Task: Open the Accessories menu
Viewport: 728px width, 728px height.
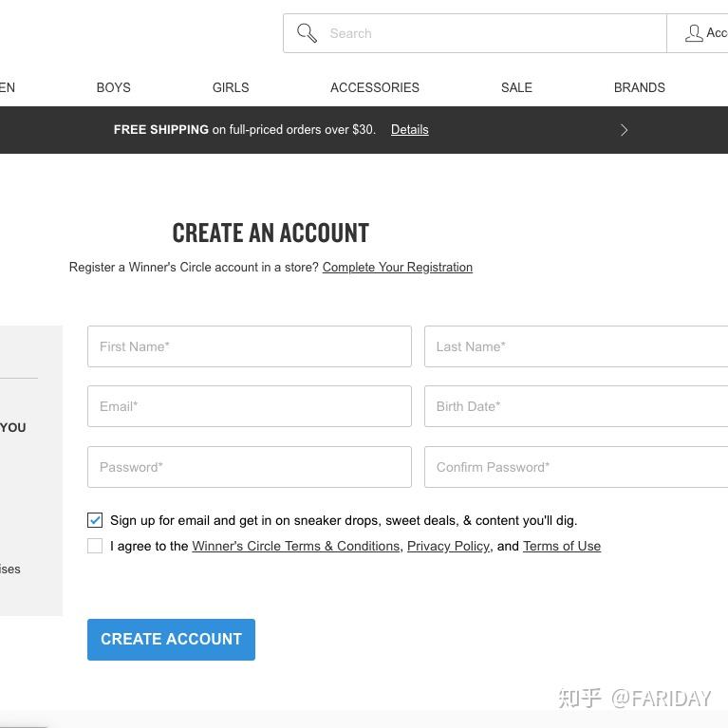Action: (x=375, y=87)
